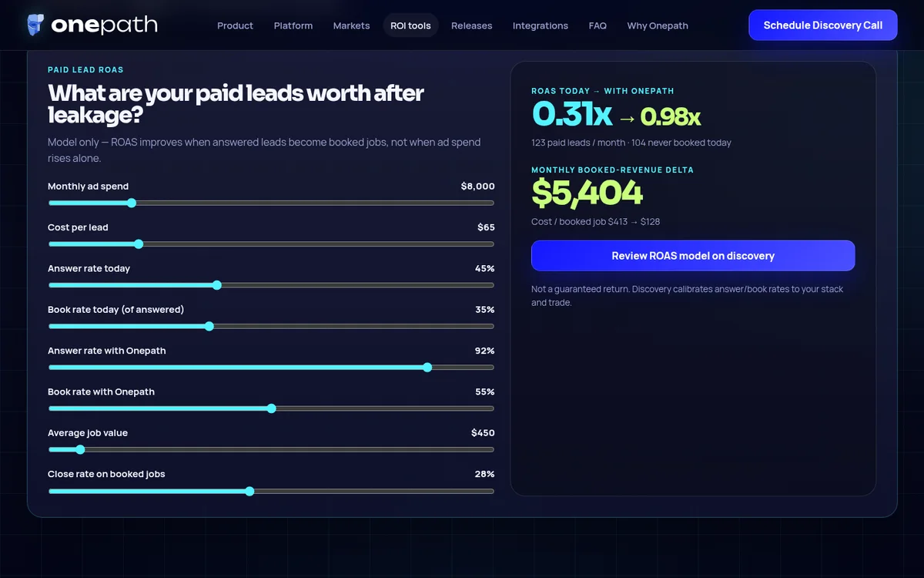Image resolution: width=924 pixels, height=578 pixels.
Task: Adjust the Monthly ad spend slider
Action: pyautogui.click(x=271, y=203)
